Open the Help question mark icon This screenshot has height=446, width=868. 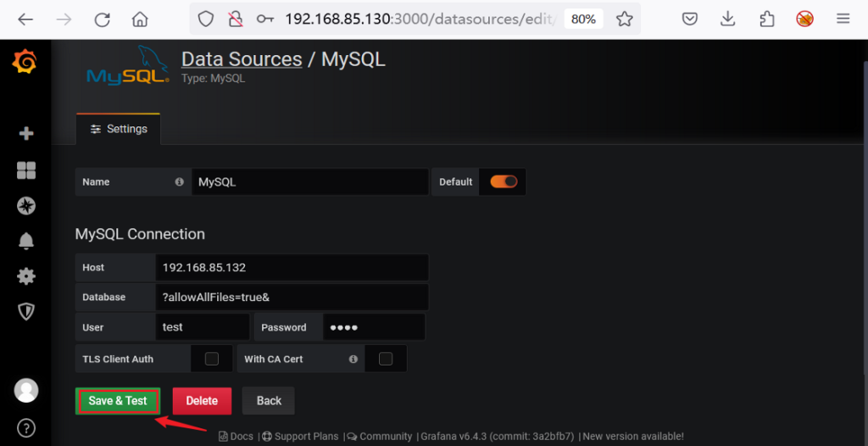[26, 427]
